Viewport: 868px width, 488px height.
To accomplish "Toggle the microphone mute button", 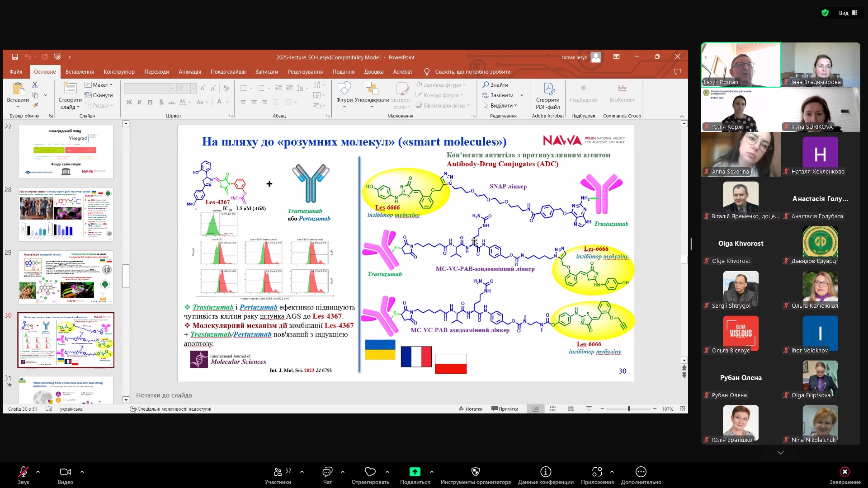I will (24, 472).
